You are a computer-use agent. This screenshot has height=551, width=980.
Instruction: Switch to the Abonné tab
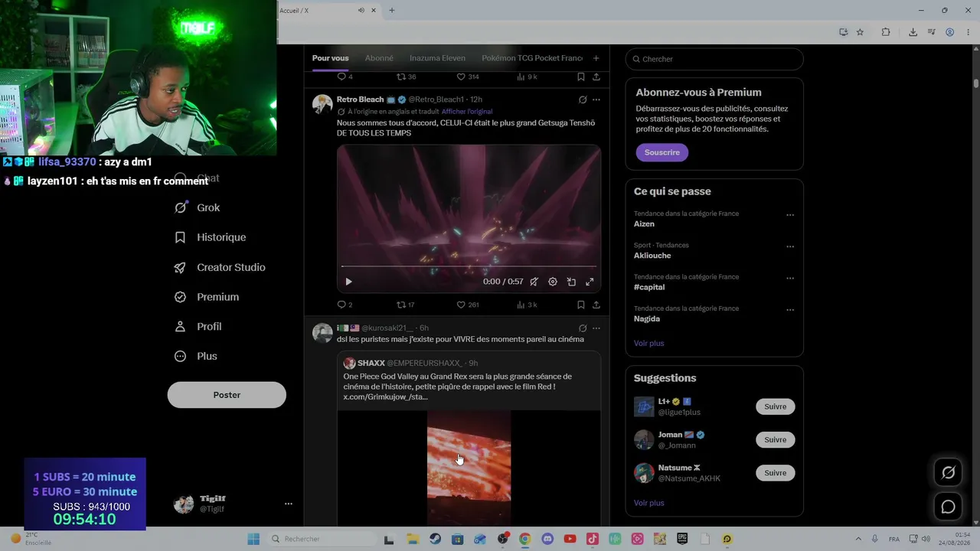pyautogui.click(x=379, y=58)
